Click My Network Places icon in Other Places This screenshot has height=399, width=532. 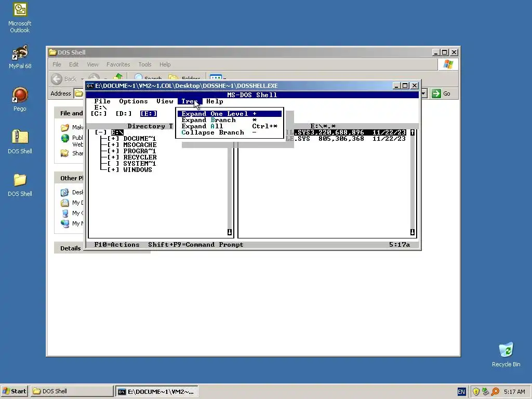pyautogui.click(x=65, y=223)
